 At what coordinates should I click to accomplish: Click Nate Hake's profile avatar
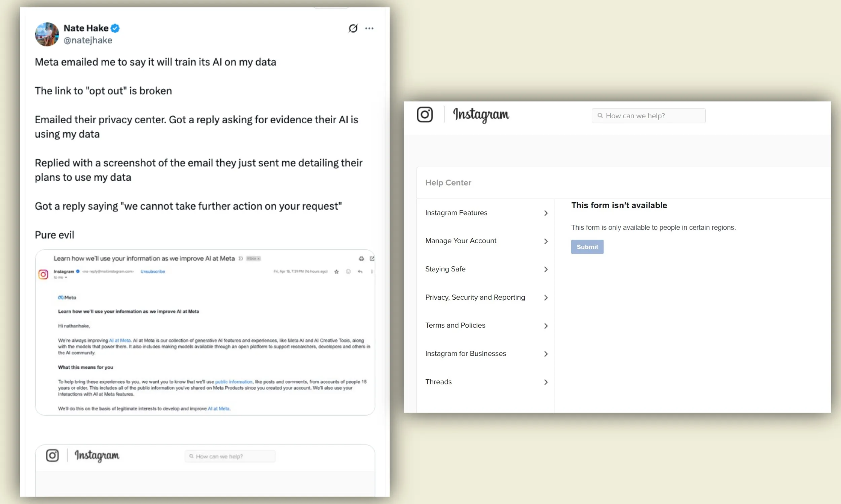(x=47, y=34)
